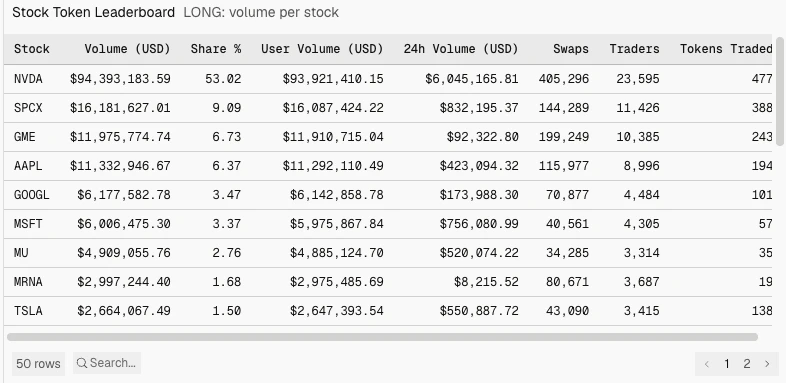The width and height of the screenshot is (786, 383).
Task: Sort by User Volume (USD) header
Action: coord(322,49)
